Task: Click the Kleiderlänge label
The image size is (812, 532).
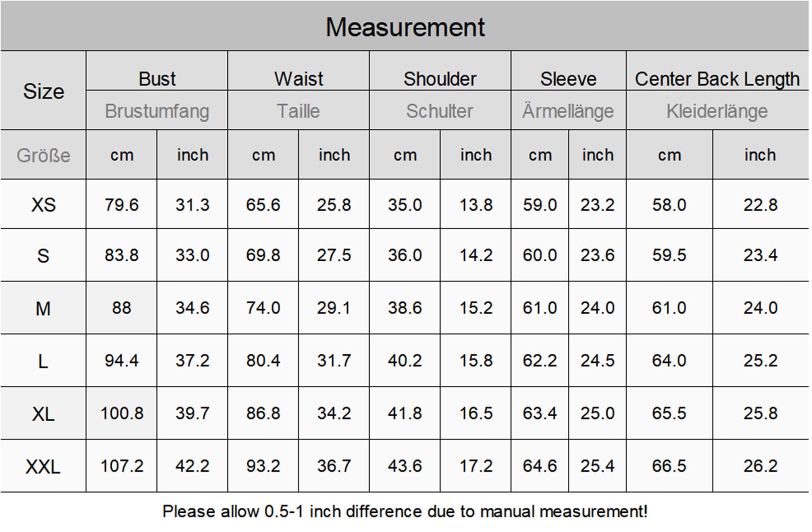Action: coord(717,111)
